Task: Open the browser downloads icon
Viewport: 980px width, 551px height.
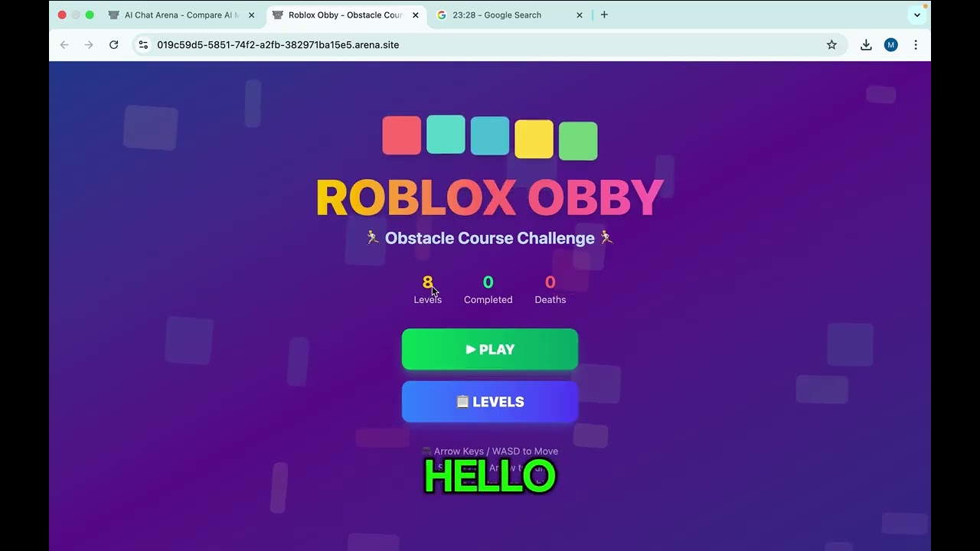Action: [866, 45]
